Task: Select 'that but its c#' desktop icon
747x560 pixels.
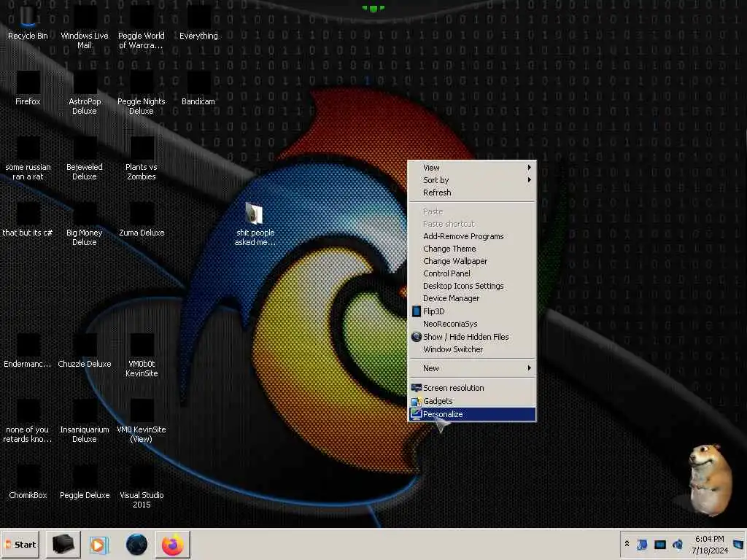Action: tap(28, 219)
